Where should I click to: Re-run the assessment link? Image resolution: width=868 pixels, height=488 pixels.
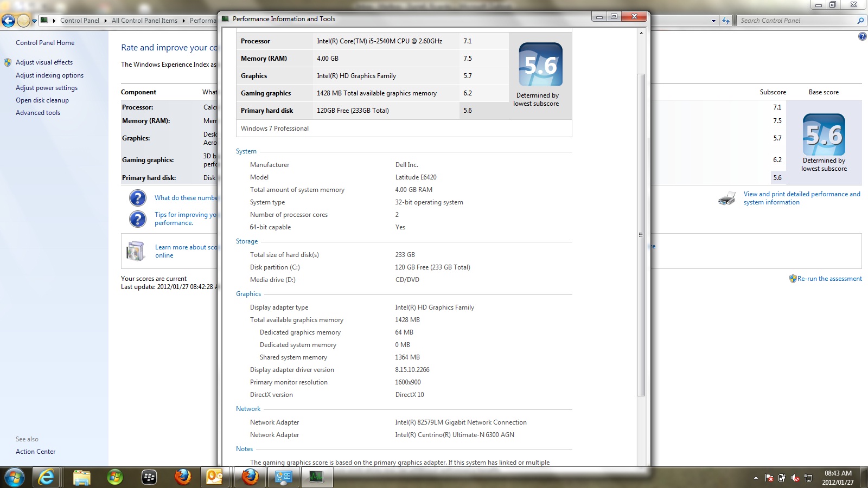829,279
